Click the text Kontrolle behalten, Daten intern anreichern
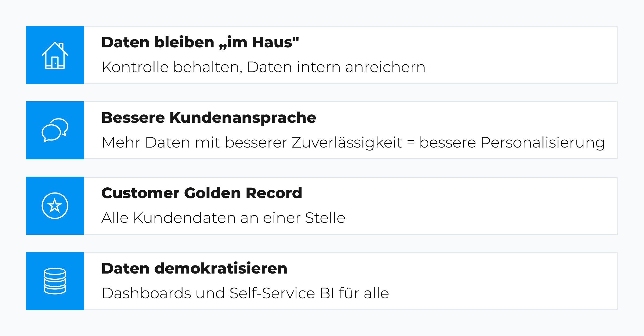 click(263, 67)
